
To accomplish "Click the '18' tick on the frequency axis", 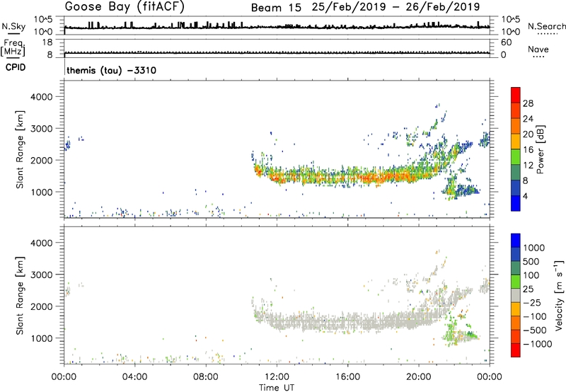I will point(47,42).
